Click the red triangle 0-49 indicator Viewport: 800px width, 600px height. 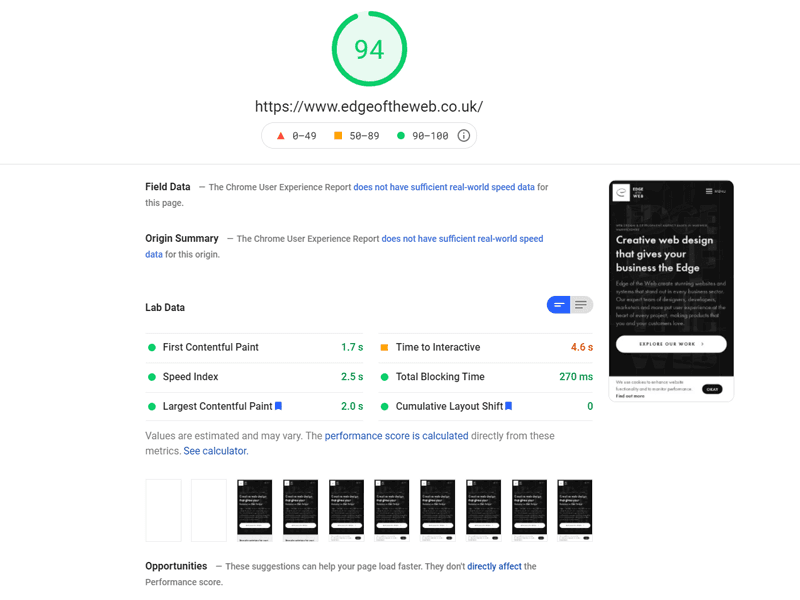[x=280, y=136]
